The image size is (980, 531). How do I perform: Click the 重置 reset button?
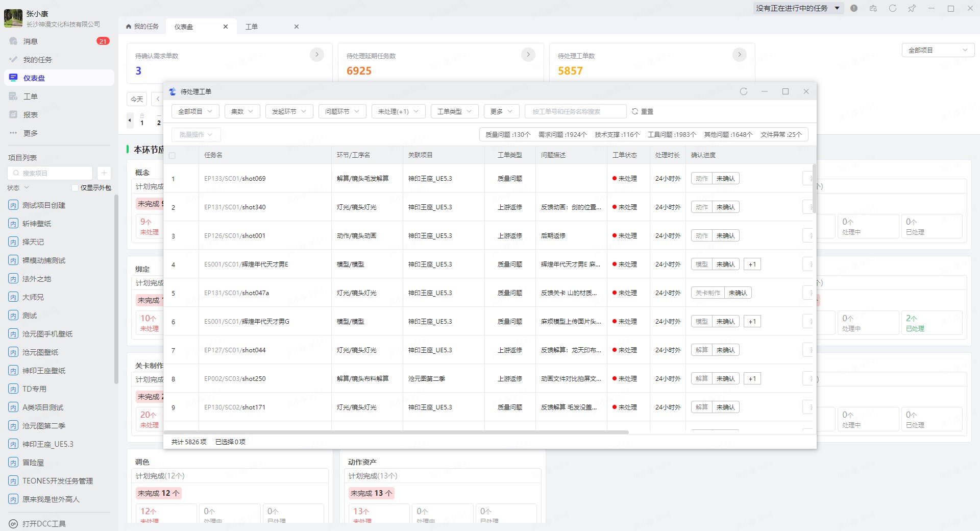643,111
